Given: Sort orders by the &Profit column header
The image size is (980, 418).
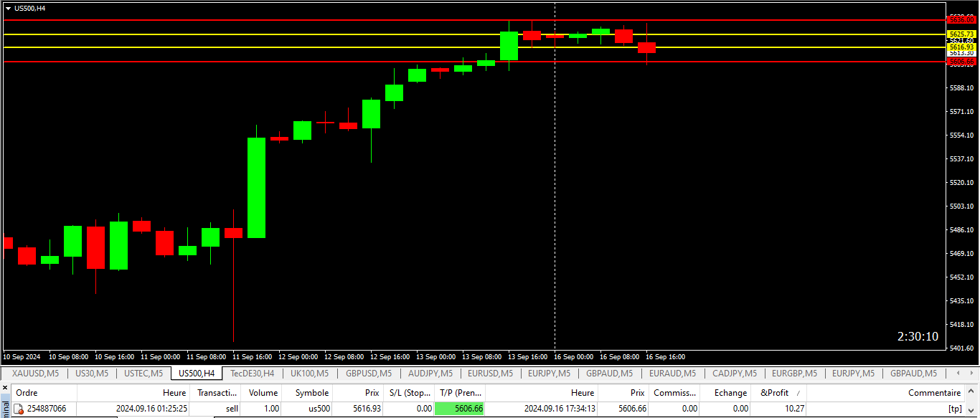Looking at the screenshot, I should tap(774, 393).
